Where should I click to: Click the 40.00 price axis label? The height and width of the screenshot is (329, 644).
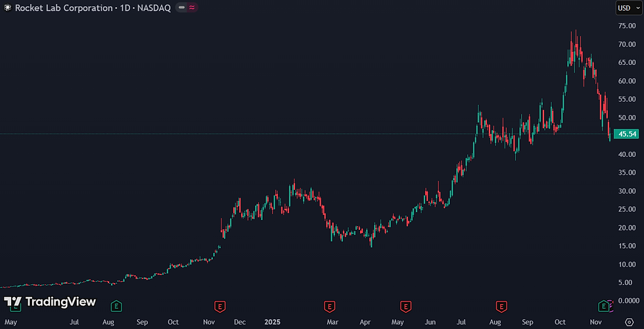627,154
